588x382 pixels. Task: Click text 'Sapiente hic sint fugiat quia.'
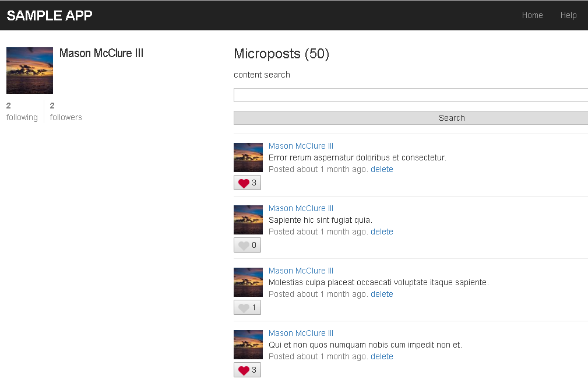321,220
